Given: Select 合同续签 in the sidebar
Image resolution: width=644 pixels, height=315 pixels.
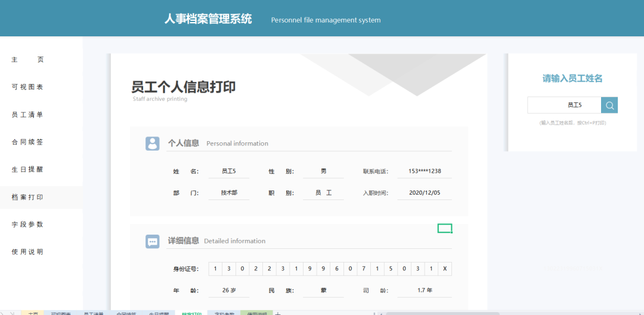Looking at the screenshot, I should 27,142.
